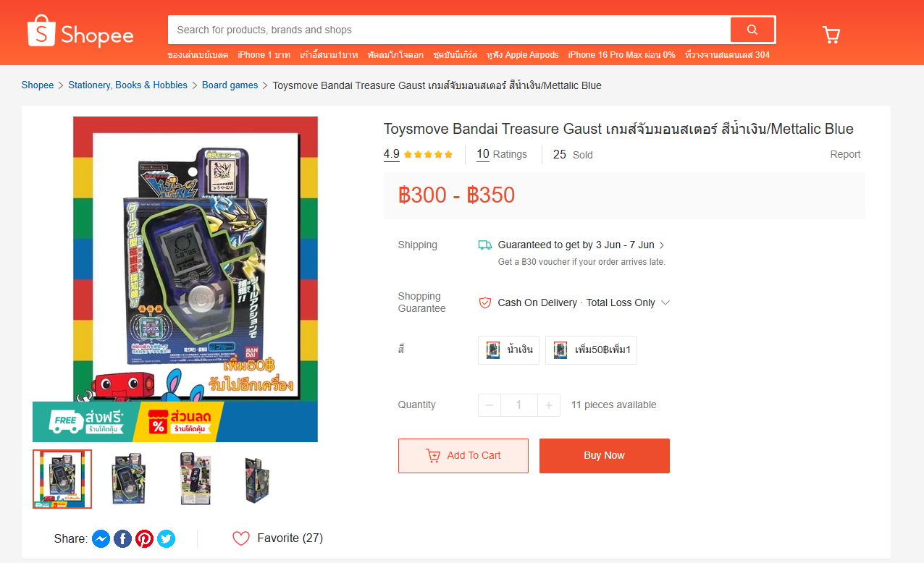Click the orange search magnifier button
This screenshot has width=924, height=563.
tap(752, 30)
